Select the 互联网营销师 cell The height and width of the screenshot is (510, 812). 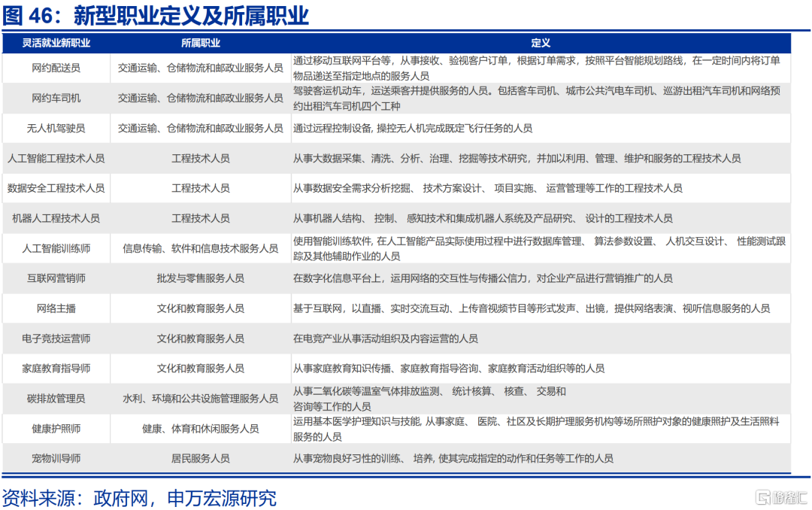tap(56, 278)
